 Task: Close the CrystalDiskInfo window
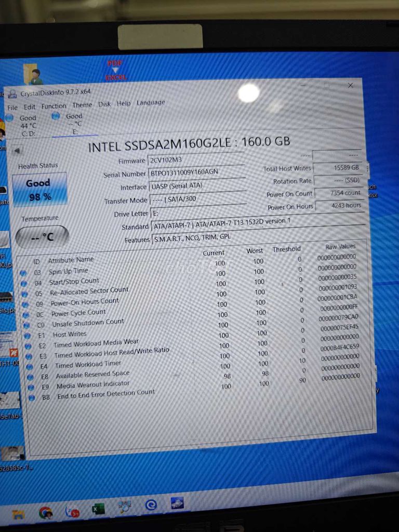pyautogui.click(x=351, y=85)
